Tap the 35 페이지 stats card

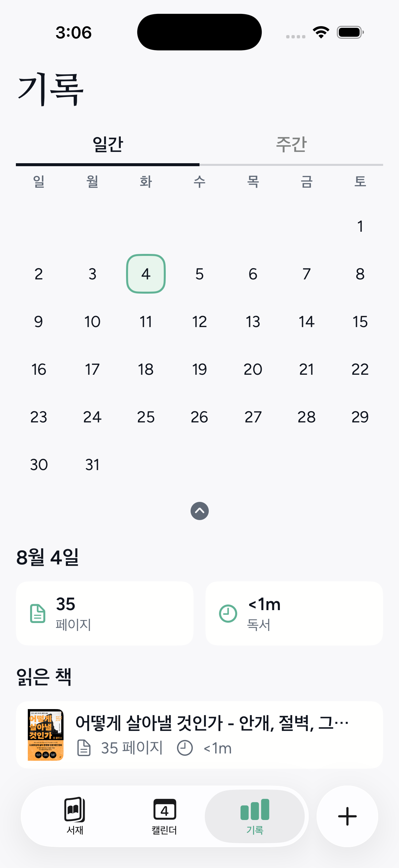[105, 613]
